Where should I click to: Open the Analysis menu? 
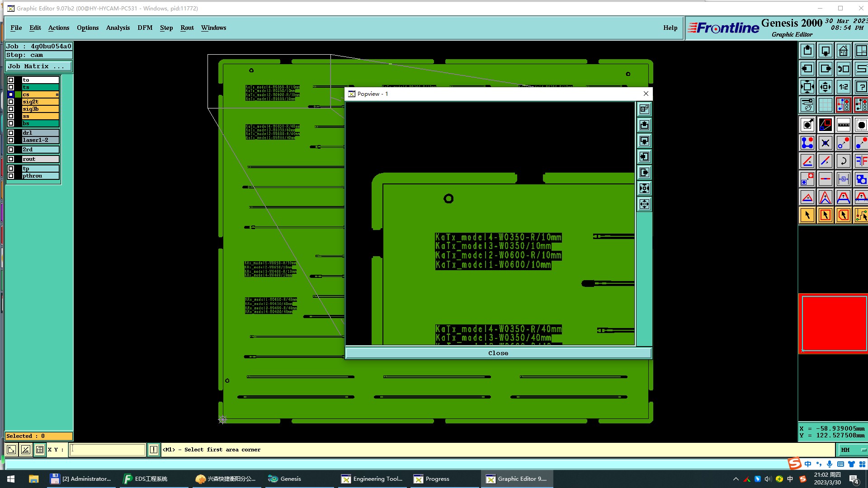point(118,28)
